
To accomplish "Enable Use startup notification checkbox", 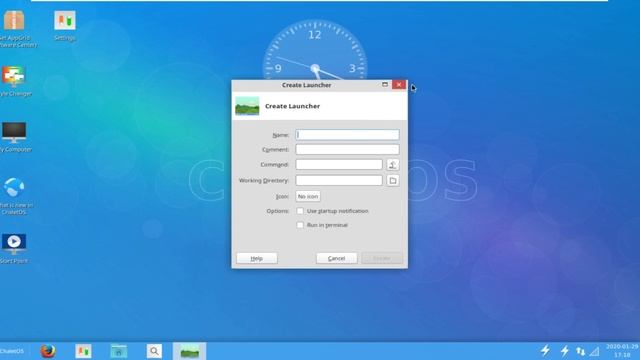I will click(300, 211).
